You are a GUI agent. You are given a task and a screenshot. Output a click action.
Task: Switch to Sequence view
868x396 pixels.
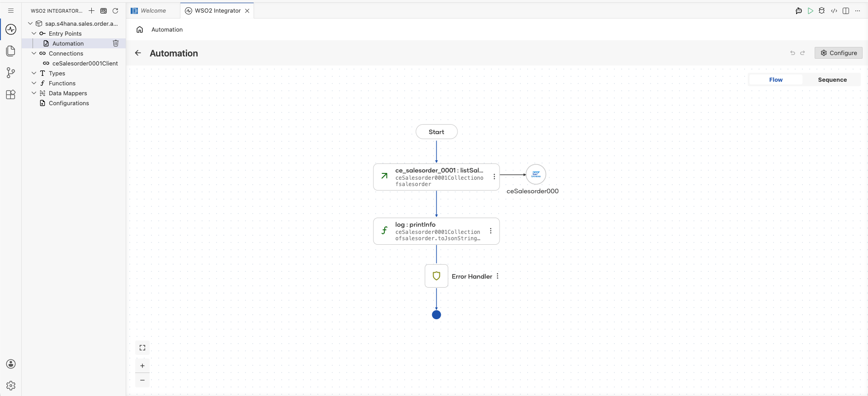coord(832,79)
